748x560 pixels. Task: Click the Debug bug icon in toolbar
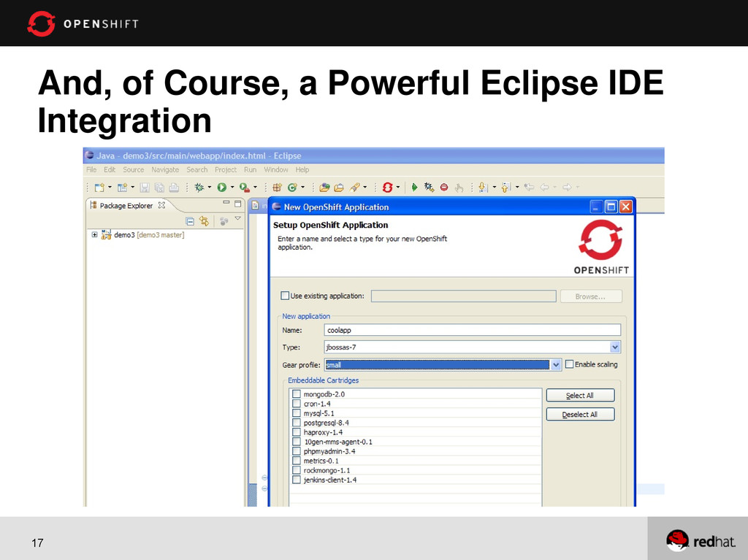click(199, 188)
